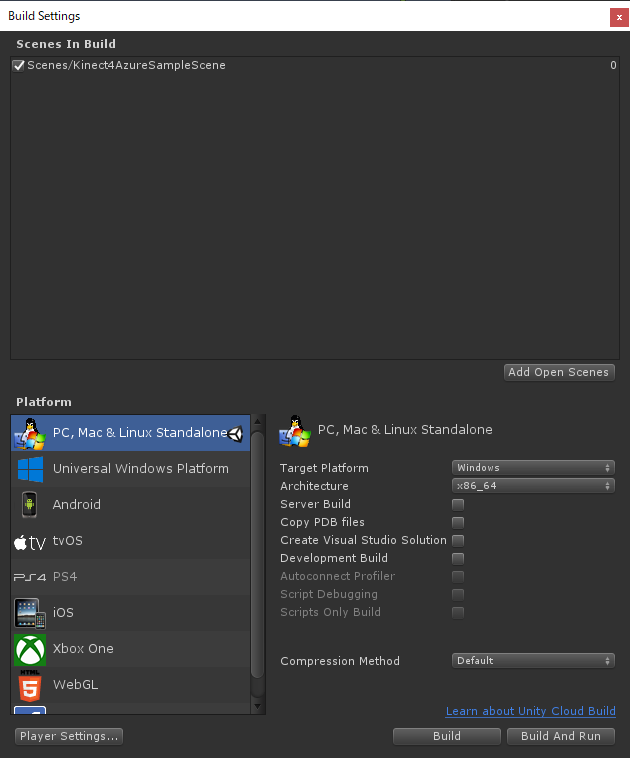The width and height of the screenshot is (630, 758).
Task: Click the partially visible platform icon below WebGL
Action: tap(30, 710)
